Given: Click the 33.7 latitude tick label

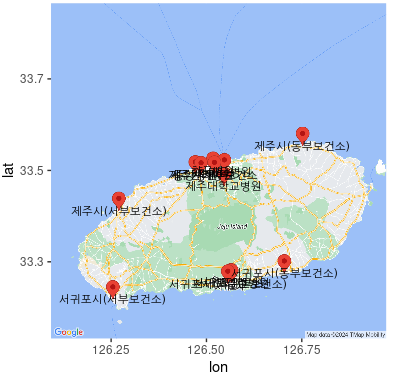Looking at the screenshot, I should point(32,79).
